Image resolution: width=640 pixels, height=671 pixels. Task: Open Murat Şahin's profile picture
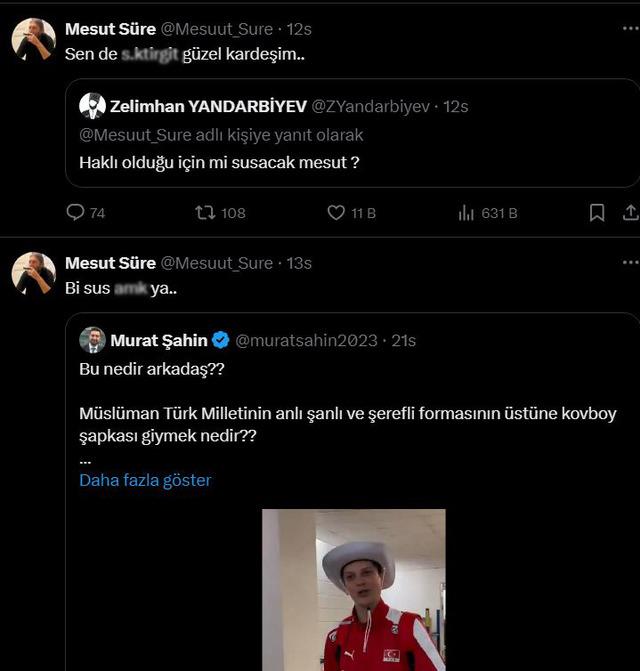pyautogui.click(x=92, y=340)
